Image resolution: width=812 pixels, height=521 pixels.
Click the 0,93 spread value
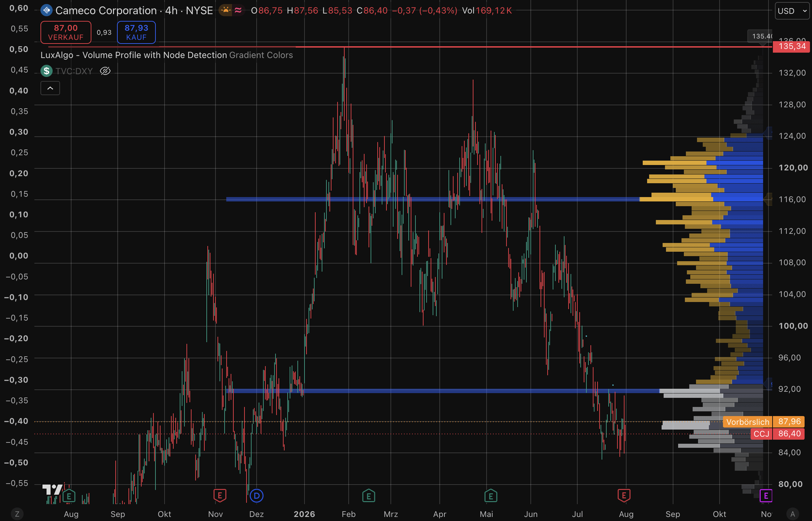click(x=104, y=32)
